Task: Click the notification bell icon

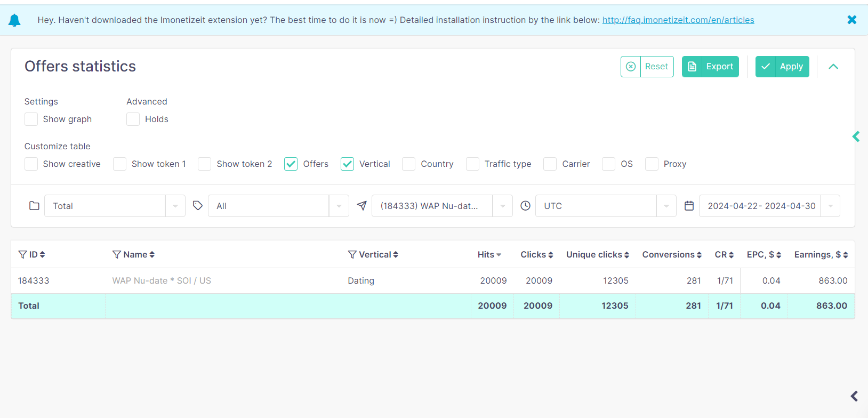Action: pos(14,20)
